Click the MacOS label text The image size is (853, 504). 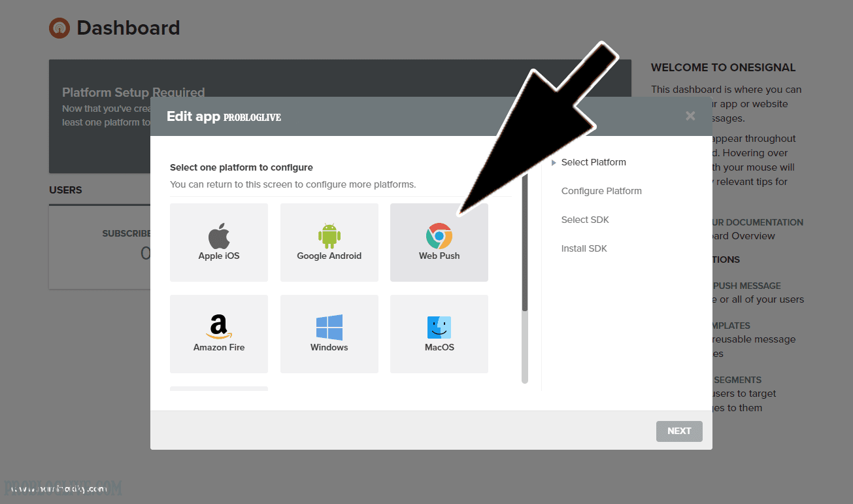point(439,347)
